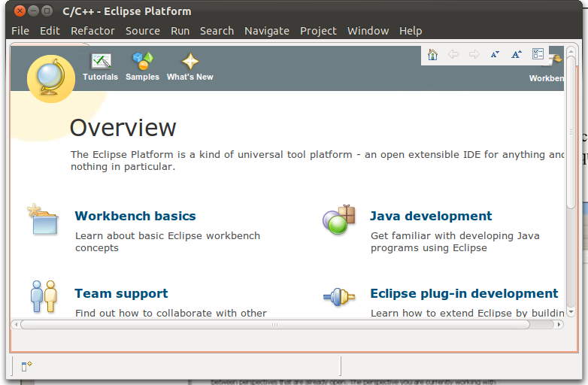Click the vertical scrollbar down arrow

click(x=571, y=311)
